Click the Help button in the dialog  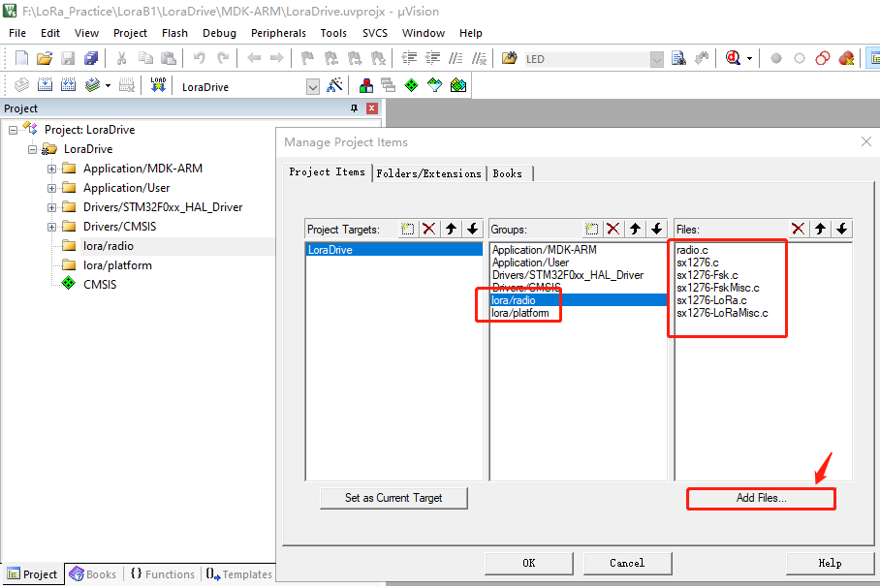click(830, 564)
